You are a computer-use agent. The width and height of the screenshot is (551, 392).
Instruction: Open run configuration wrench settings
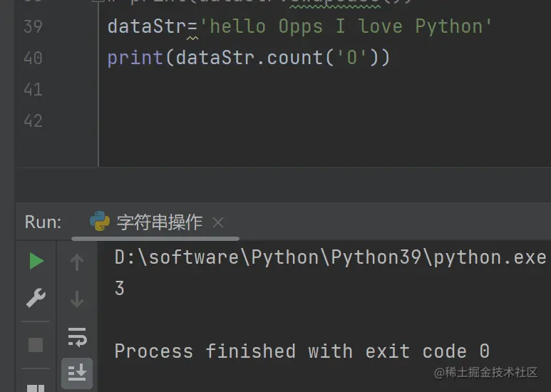tap(36, 298)
